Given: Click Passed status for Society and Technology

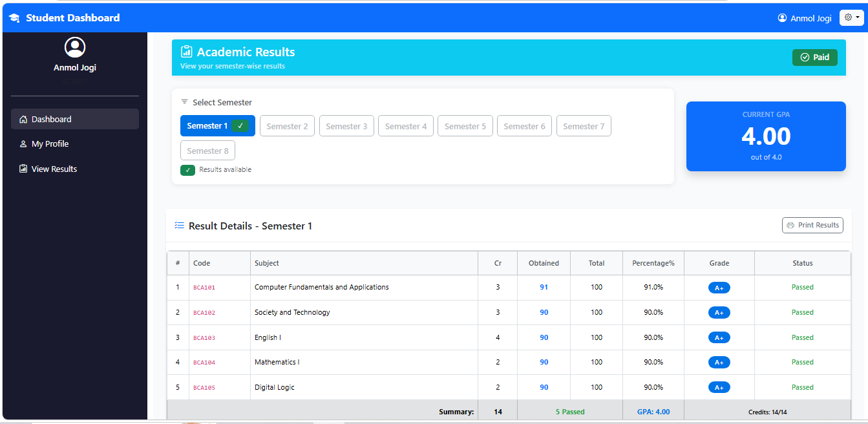Looking at the screenshot, I should point(803,312).
